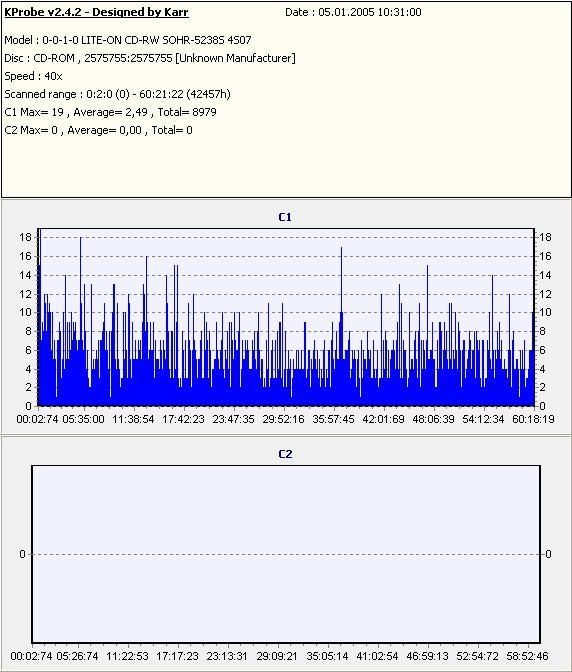Click the C1 axis label 60:18:19

point(533,419)
